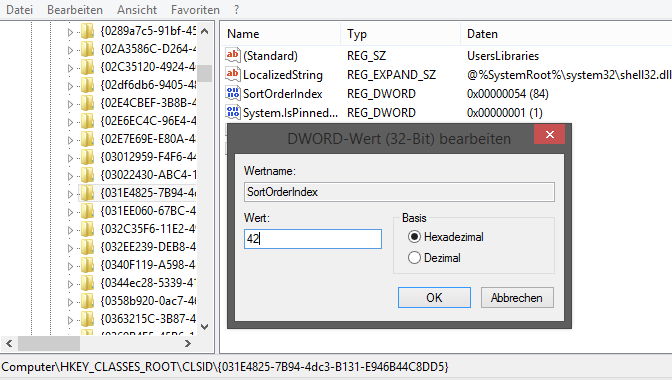Select the {02E6EC4C-96E4 registry key
Viewport: 672px width, 380px height.
point(148,121)
